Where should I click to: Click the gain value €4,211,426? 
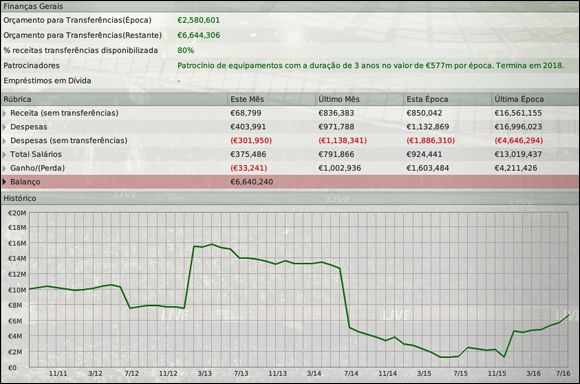[x=516, y=168]
